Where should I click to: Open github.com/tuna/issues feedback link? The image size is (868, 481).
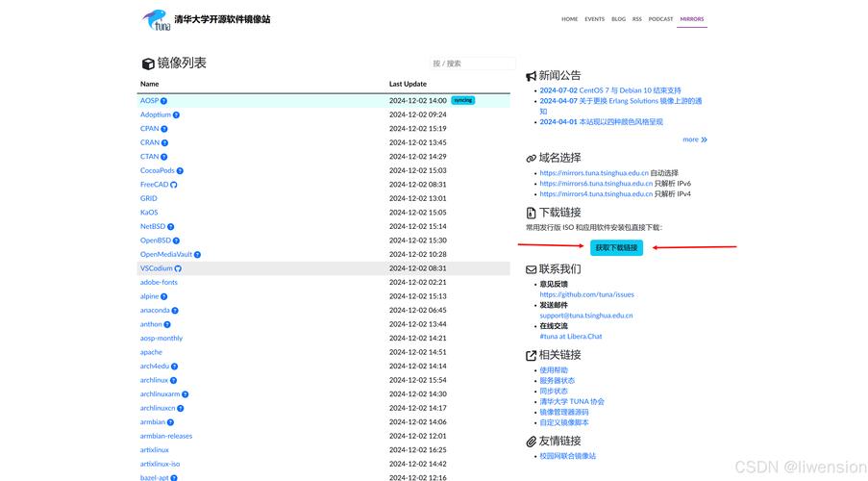(586, 294)
